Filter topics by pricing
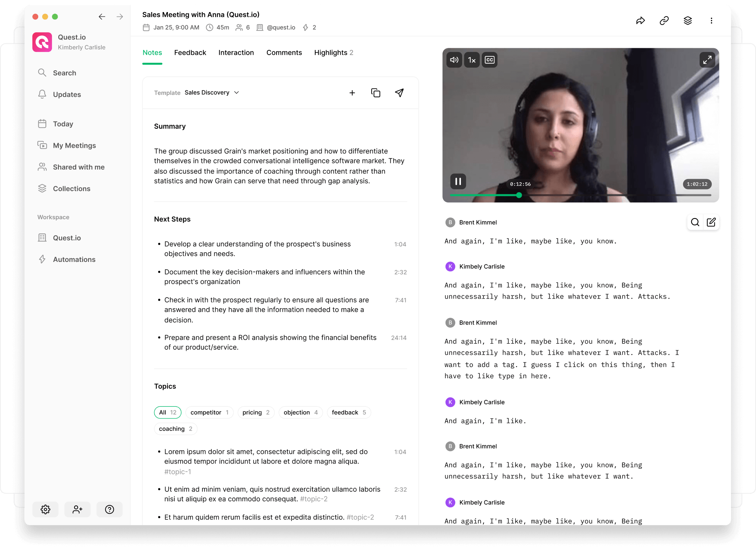This screenshot has width=756, height=550. 256,412
